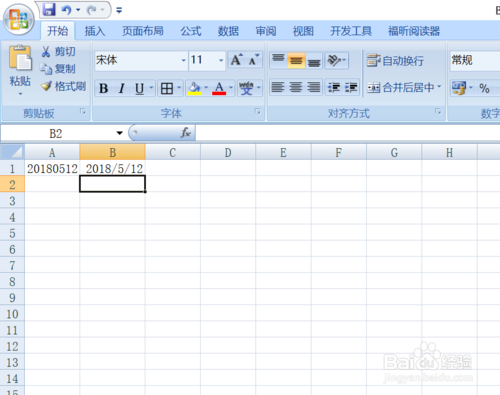Switch to the 插入 ribbon tab
Image resolution: width=500 pixels, height=395 pixels.
pos(95,31)
